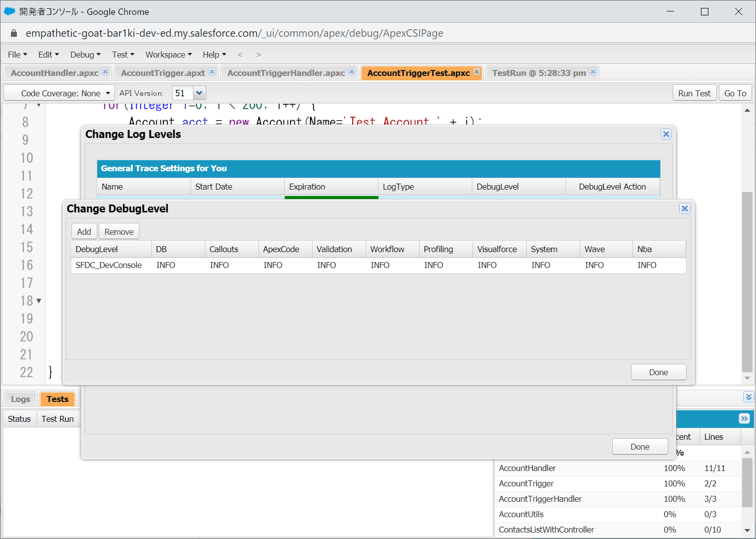Viewport: 756px width, 539px height.
Task: Click the Salesforce cloud icon in title bar
Action: coord(9,11)
